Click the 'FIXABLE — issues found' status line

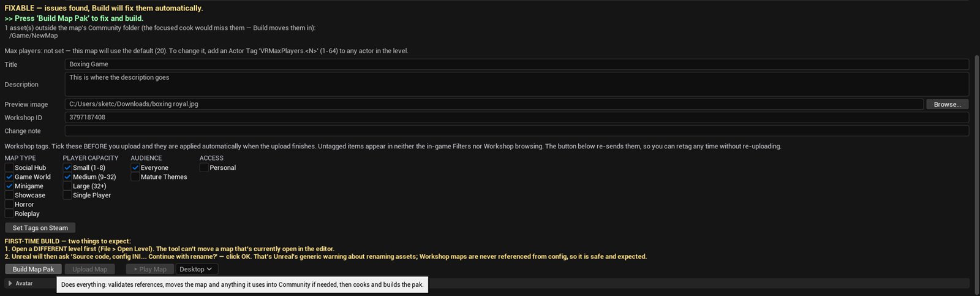pyautogui.click(x=104, y=8)
